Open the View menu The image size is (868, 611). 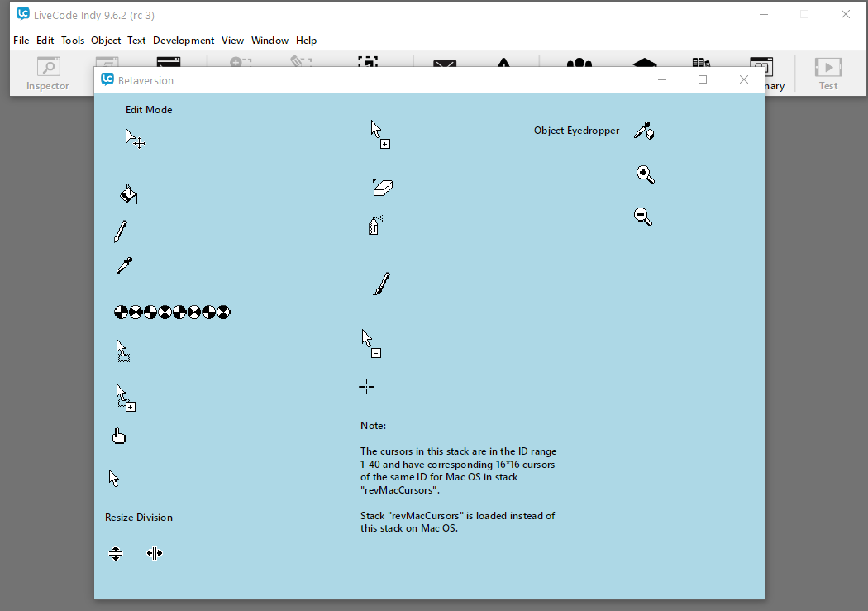[x=232, y=41]
